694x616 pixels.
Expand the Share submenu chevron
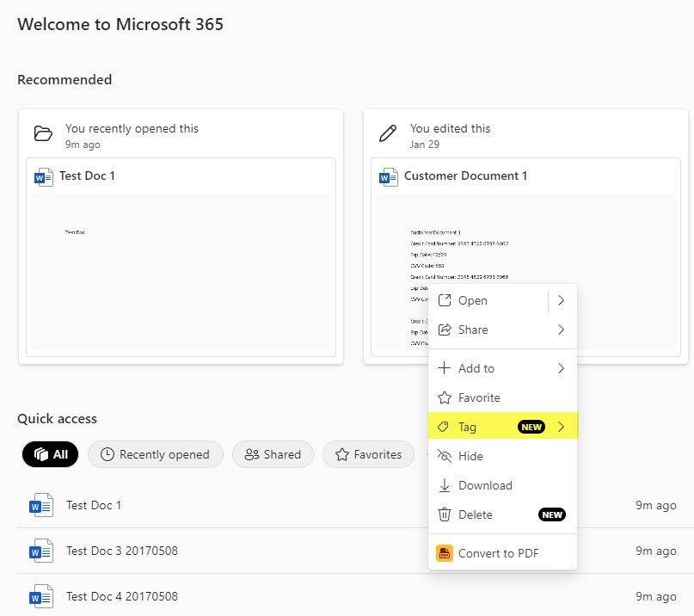562,330
